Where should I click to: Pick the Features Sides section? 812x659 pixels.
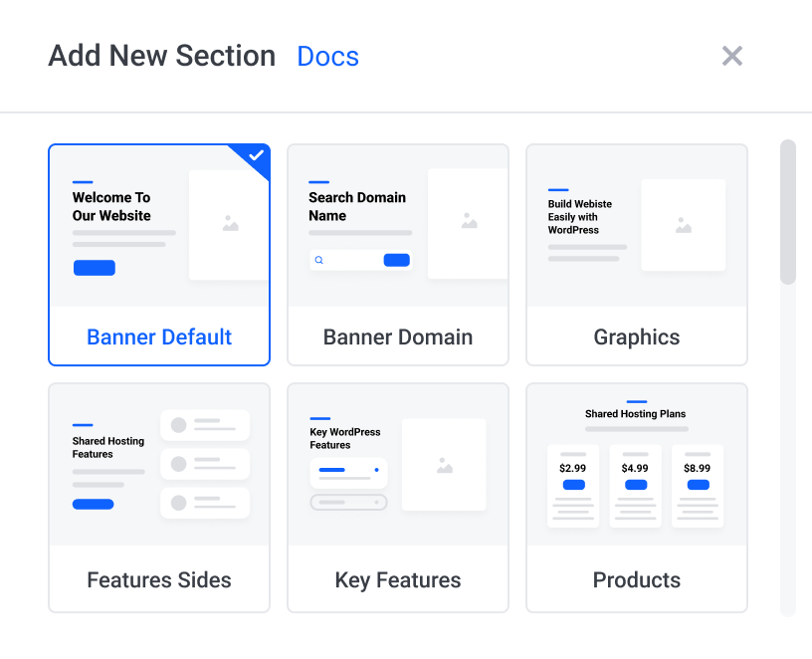(159, 498)
